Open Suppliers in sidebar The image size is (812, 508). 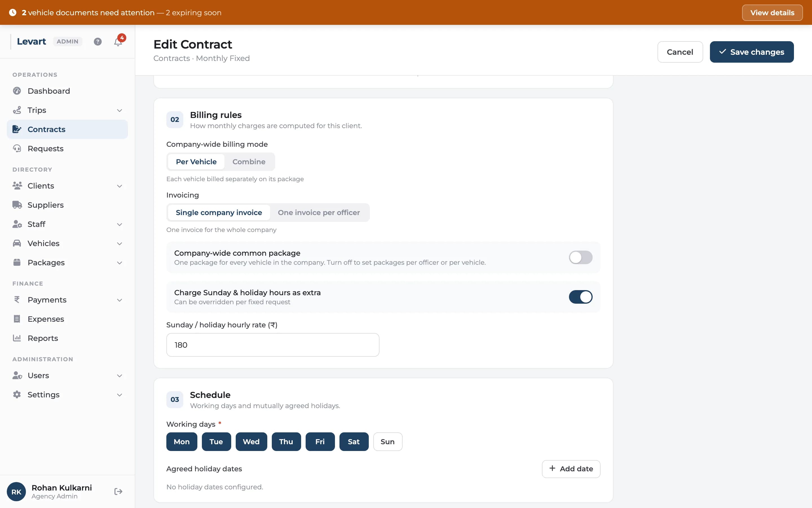67,205
